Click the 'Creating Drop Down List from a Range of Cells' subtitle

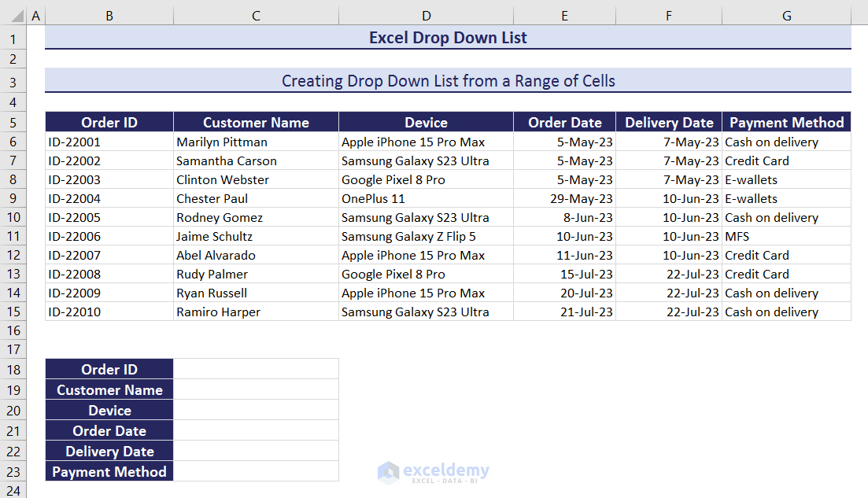[448, 81]
